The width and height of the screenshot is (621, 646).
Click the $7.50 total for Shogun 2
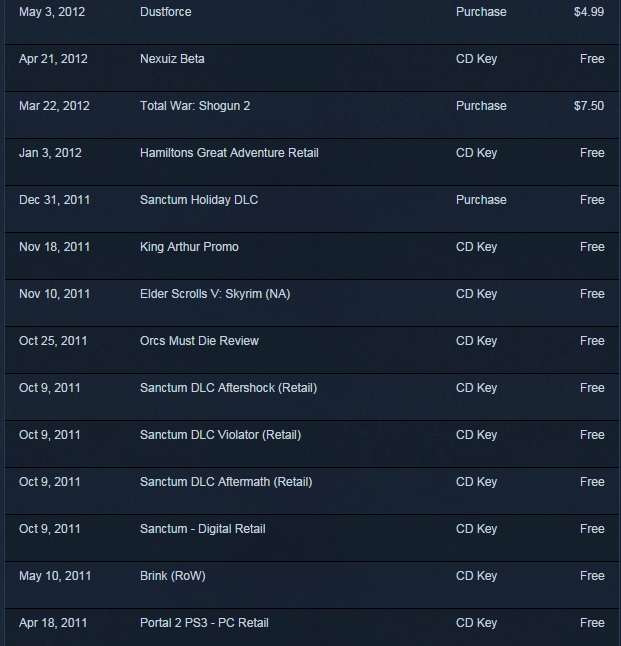pos(589,106)
